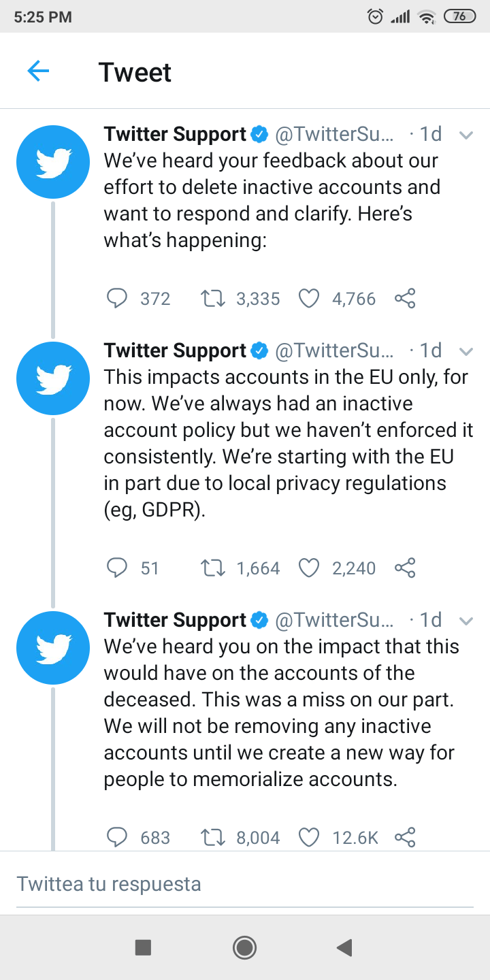Open the chevron menu on the third tweet
Viewport: 490px width, 980px height.
pos(466,621)
